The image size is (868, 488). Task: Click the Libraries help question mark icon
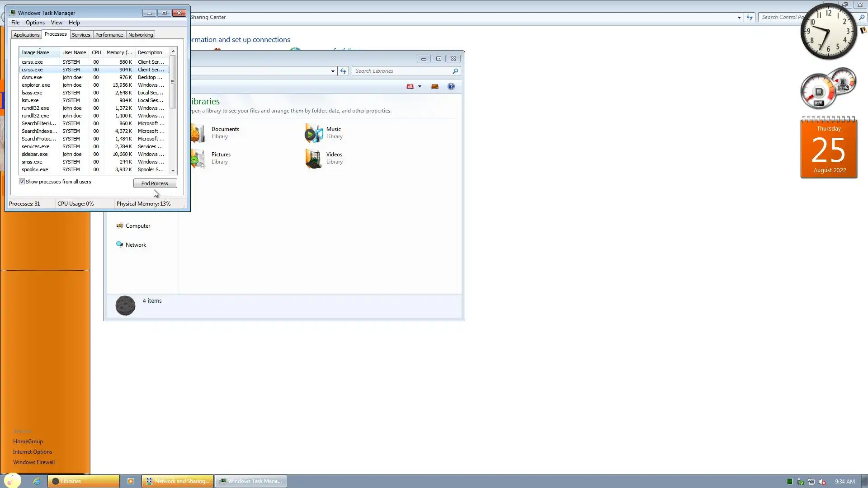[451, 86]
